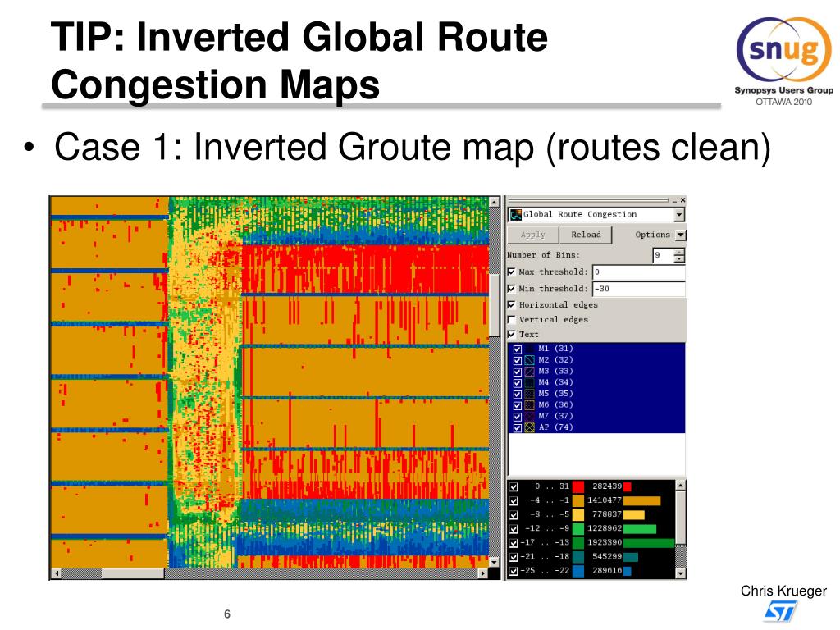Click the orange -4 .. -1 color swatch

point(578,501)
